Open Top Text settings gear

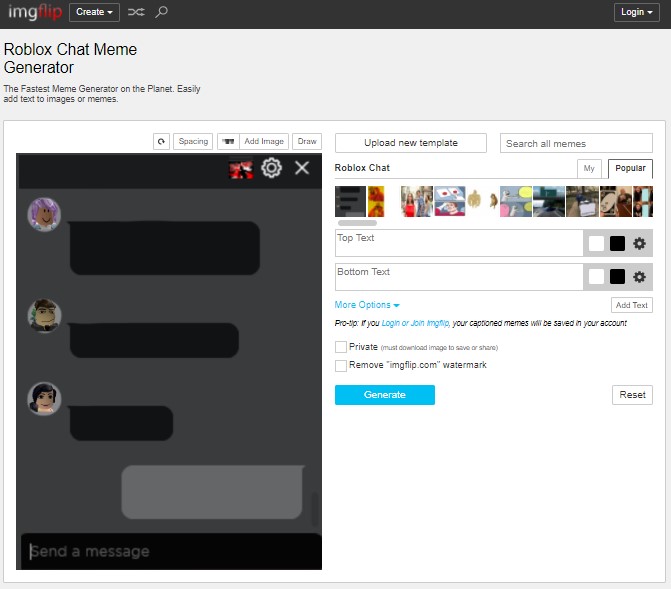[x=639, y=244]
